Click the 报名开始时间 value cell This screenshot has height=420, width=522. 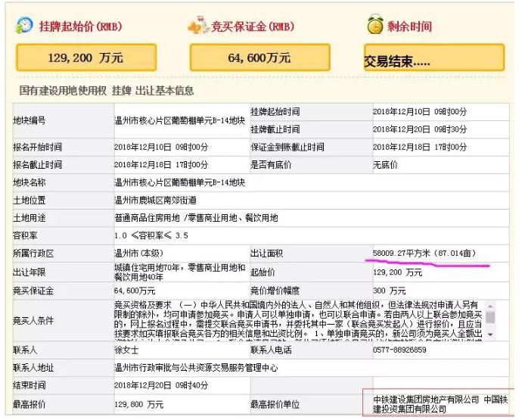(x=182, y=147)
